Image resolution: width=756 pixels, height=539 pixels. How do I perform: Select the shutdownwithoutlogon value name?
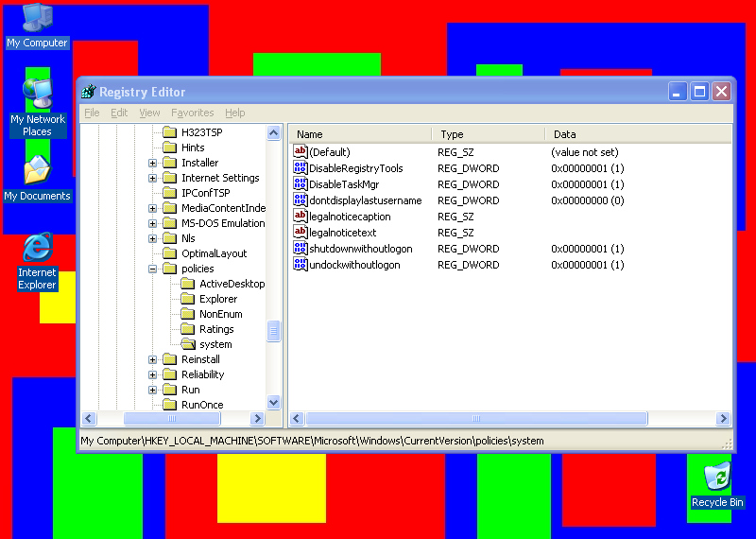(361, 249)
